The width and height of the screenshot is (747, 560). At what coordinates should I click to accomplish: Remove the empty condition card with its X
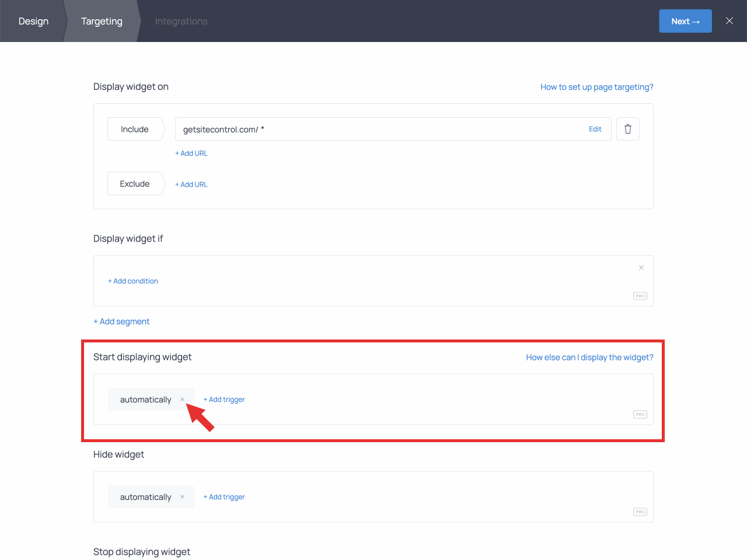click(x=641, y=267)
